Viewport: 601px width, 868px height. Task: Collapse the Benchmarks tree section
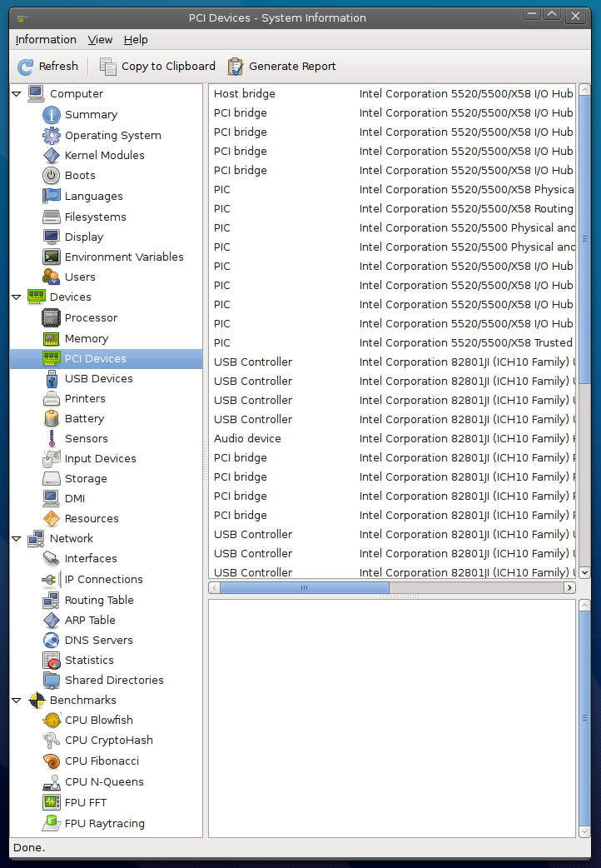(x=17, y=701)
